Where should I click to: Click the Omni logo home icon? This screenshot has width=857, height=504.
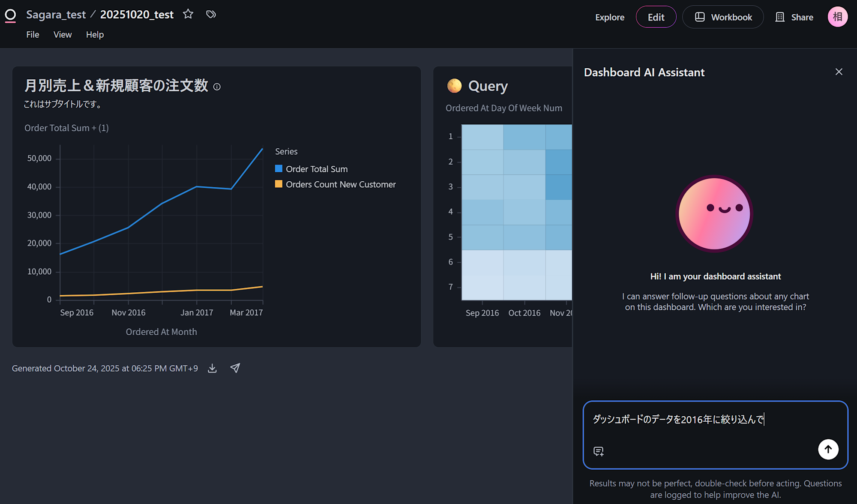click(10, 15)
